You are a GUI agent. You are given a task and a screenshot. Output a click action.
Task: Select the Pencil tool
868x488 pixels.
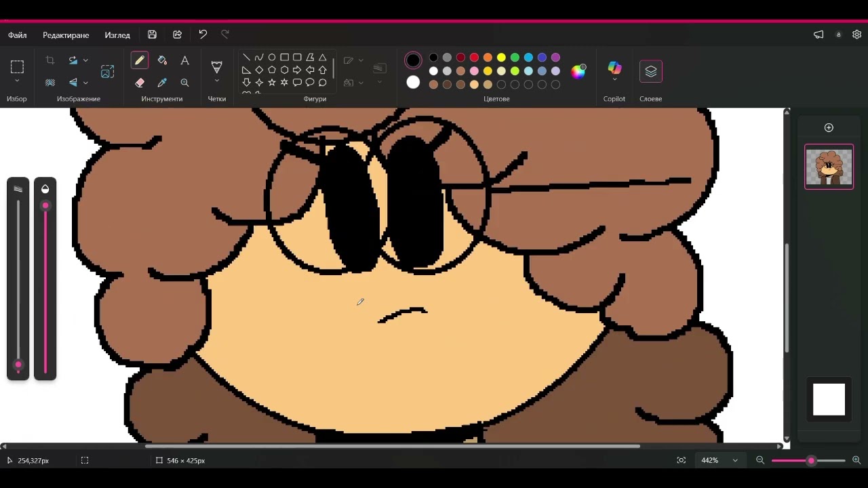click(140, 60)
